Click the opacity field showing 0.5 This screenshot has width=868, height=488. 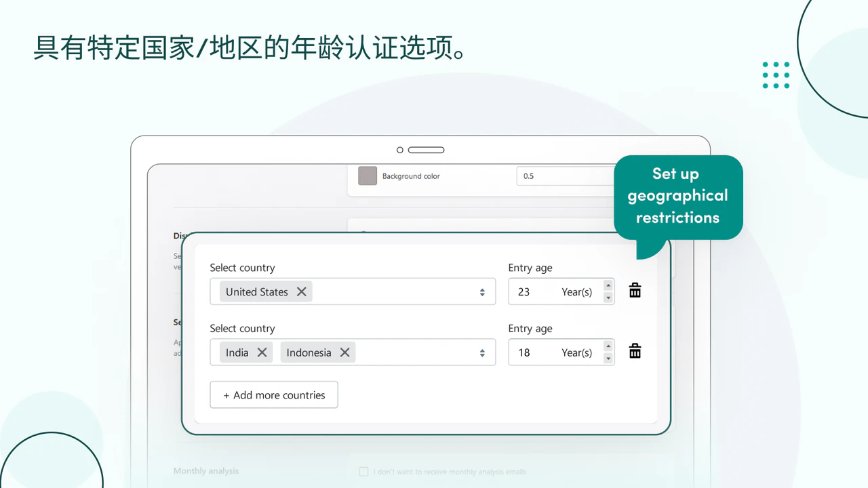(566, 176)
